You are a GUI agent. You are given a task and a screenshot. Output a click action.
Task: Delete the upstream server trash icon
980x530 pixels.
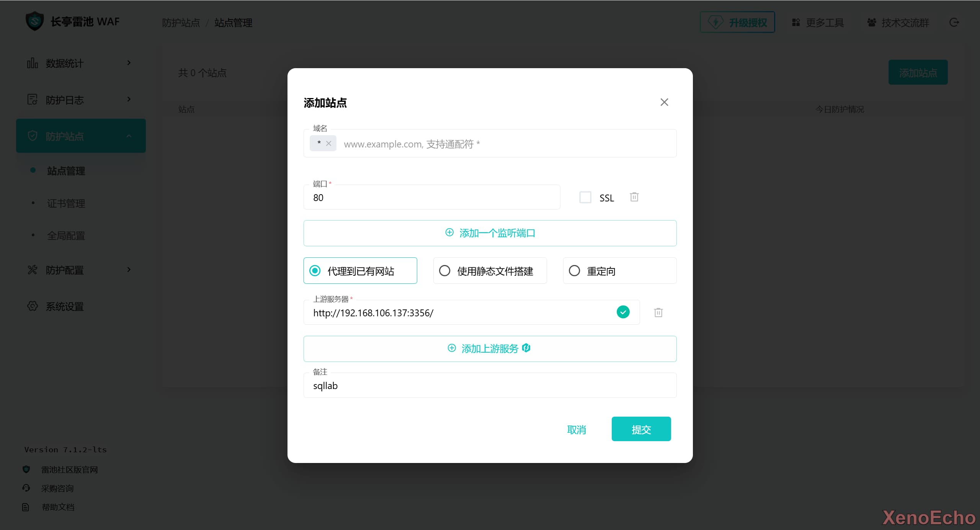pos(658,312)
